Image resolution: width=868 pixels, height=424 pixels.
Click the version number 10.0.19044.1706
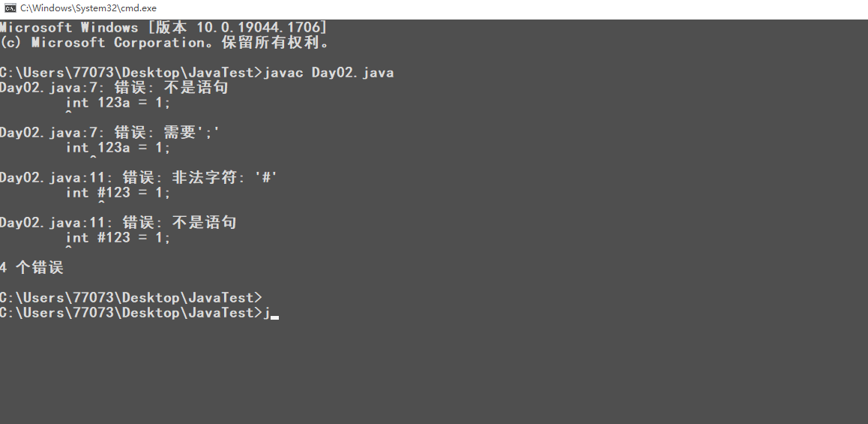pyautogui.click(x=259, y=28)
